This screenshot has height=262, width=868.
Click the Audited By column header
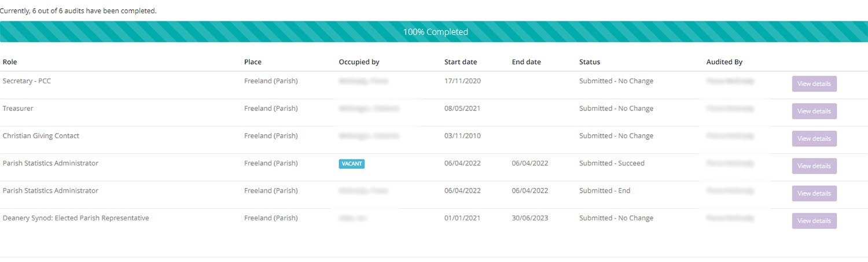point(724,62)
